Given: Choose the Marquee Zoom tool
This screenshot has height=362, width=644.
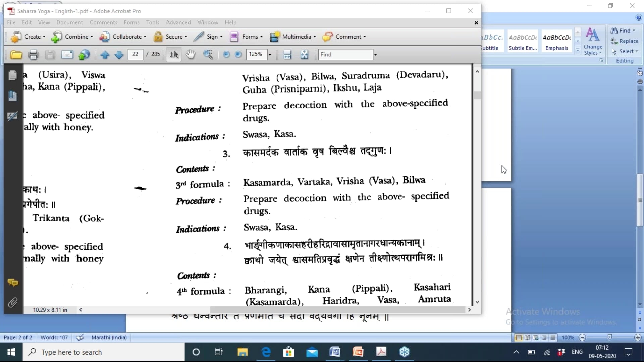Looking at the screenshot, I should (x=208, y=55).
